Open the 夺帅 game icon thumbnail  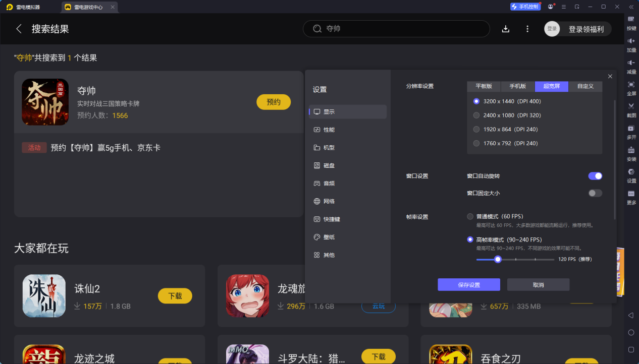[x=45, y=102]
